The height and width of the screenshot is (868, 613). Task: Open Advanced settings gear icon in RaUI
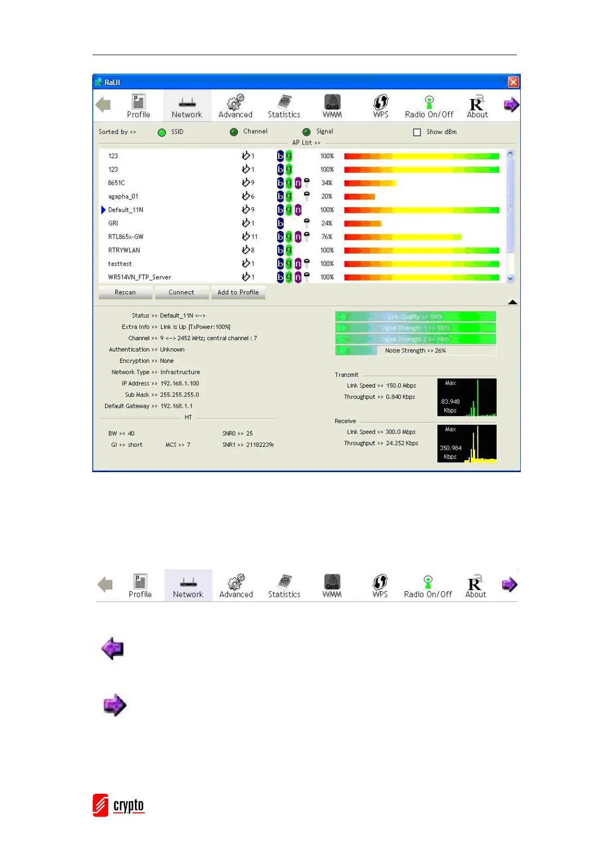(x=235, y=106)
